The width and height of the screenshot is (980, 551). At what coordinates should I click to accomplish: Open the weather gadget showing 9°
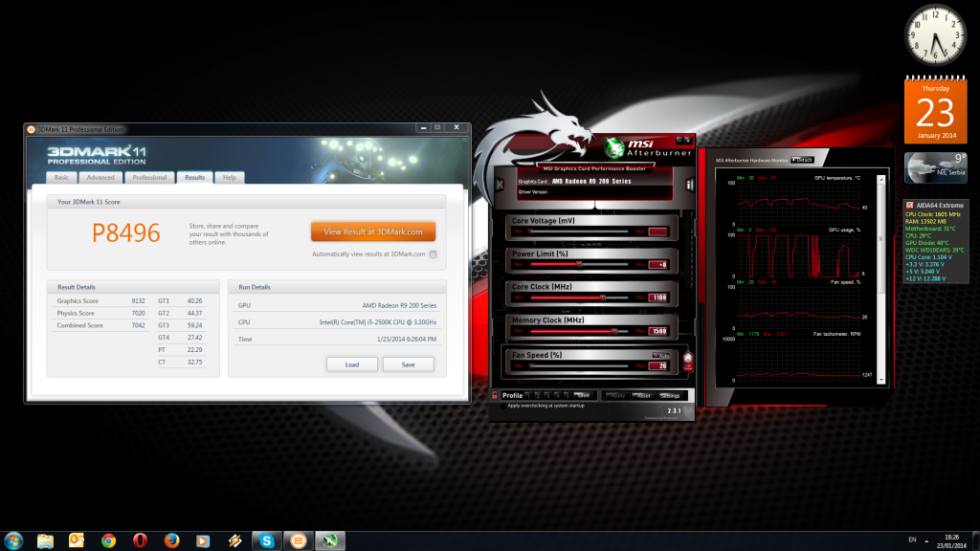[x=936, y=166]
